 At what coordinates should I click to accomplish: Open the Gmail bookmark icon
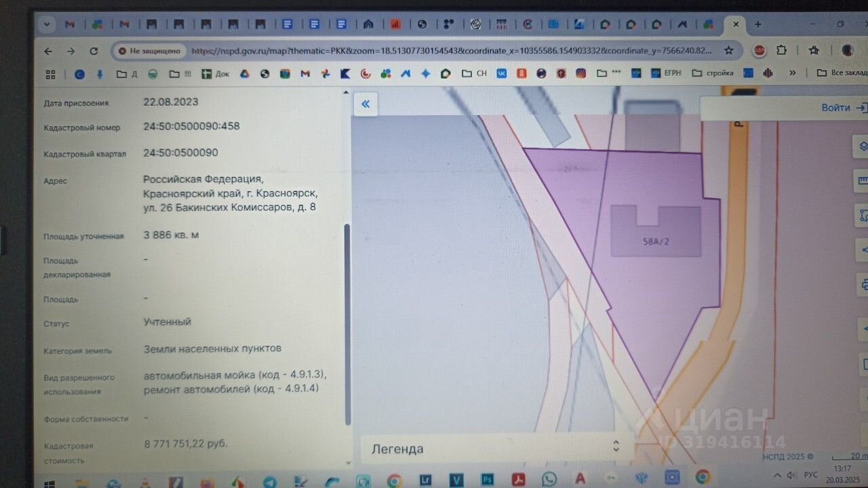[305, 74]
